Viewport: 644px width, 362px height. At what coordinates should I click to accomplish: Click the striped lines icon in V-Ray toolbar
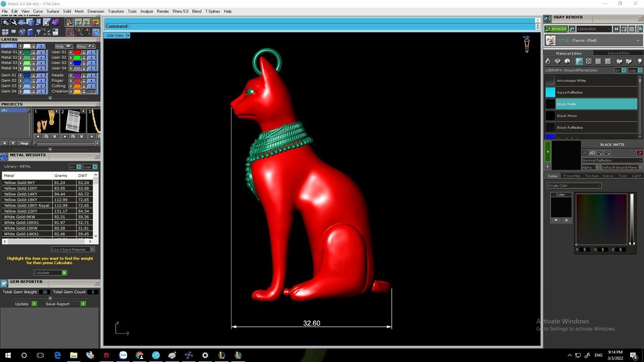pyautogui.click(x=632, y=29)
